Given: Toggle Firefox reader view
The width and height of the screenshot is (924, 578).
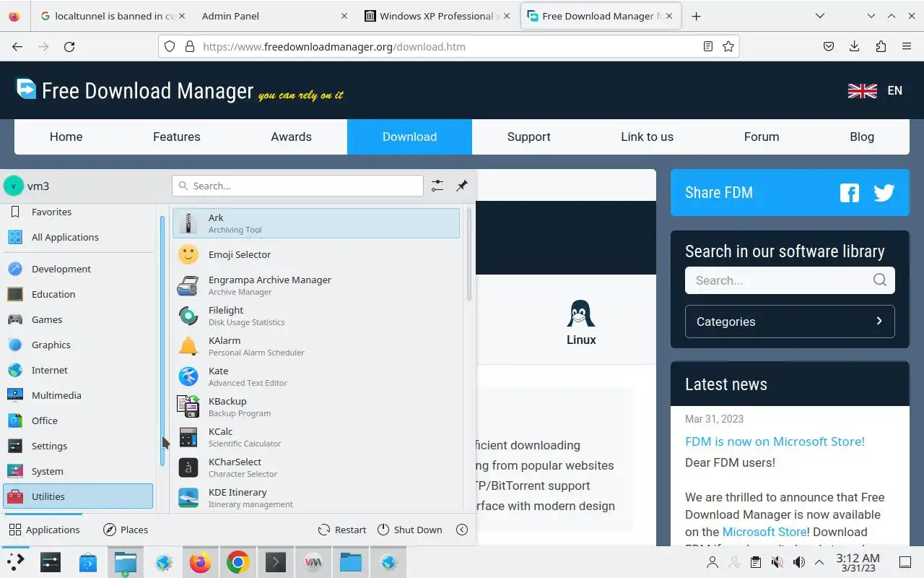Looking at the screenshot, I should pos(708,46).
